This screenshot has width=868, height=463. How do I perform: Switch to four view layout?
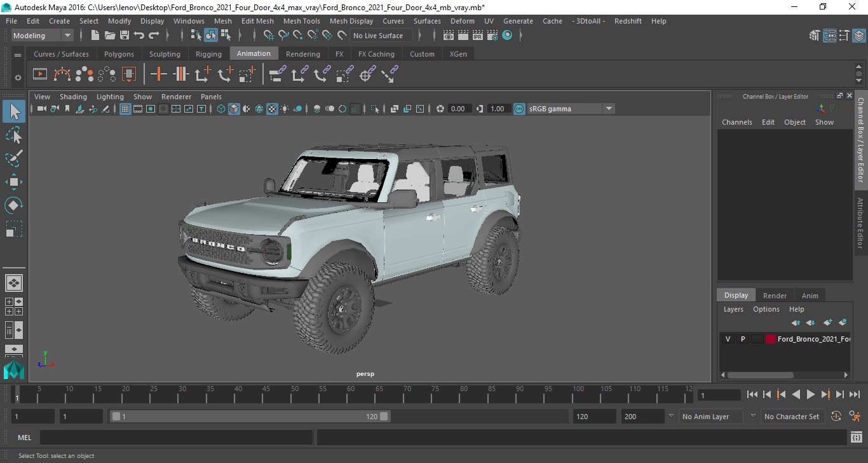14,307
